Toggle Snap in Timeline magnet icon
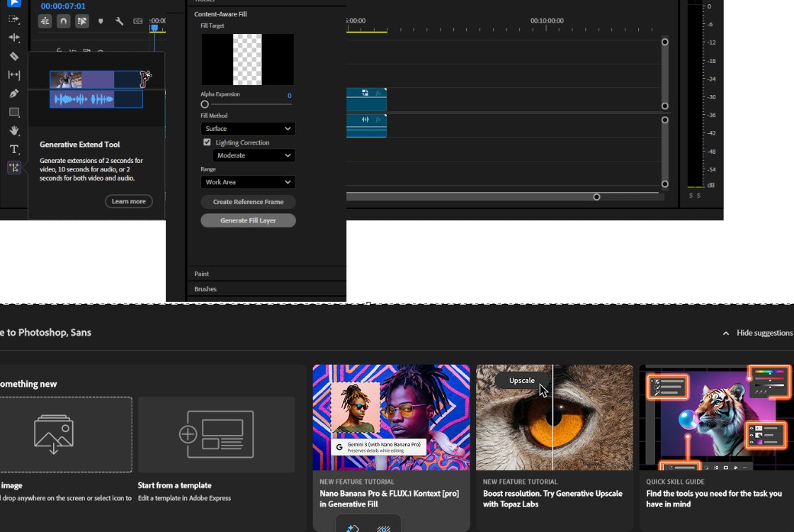 63,21
